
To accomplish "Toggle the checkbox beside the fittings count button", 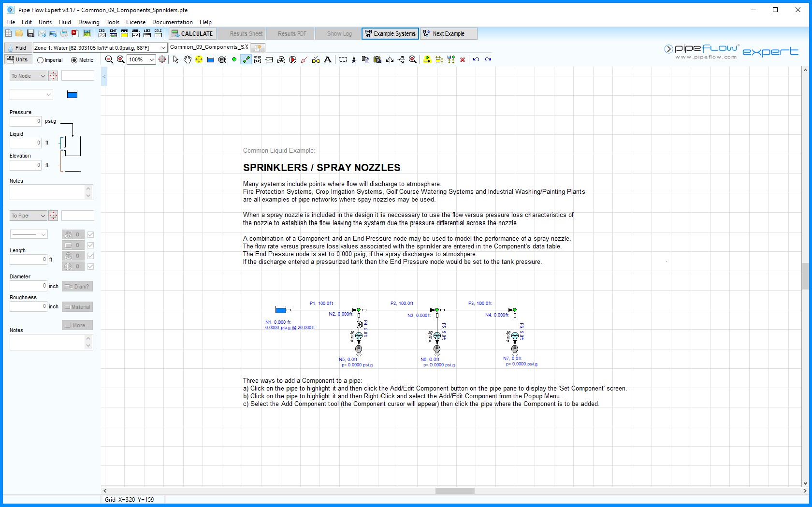I will pyautogui.click(x=90, y=234).
